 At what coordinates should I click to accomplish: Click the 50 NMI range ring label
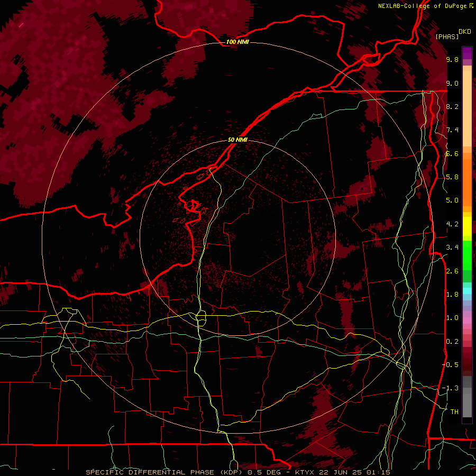(x=237, y=140)
